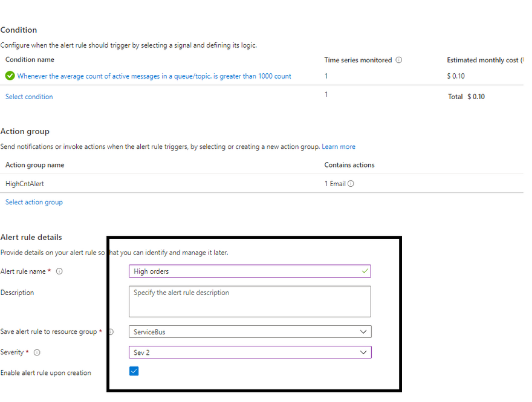Click the Select condition link
The height and width of the screenshot is (402, 532).
point(29,97)
